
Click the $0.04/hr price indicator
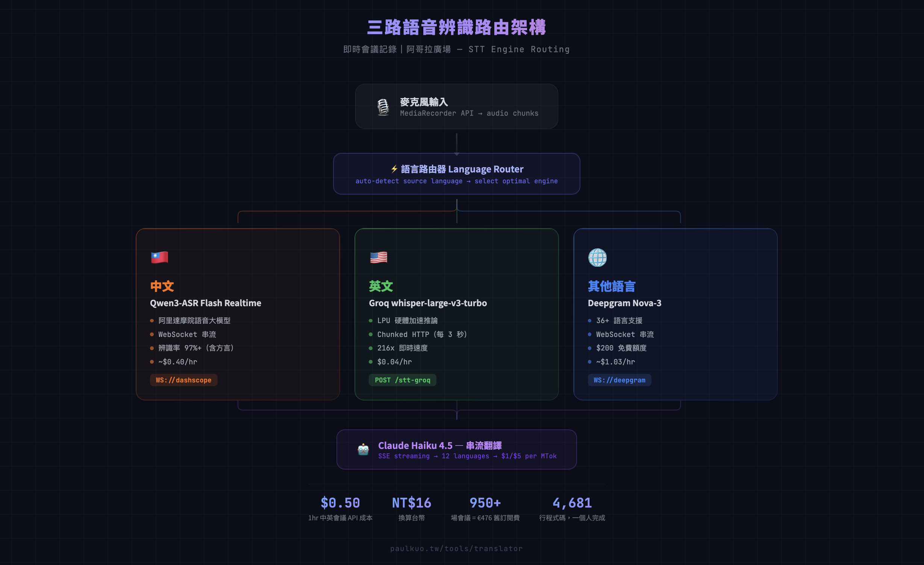(x=394, y=362)
